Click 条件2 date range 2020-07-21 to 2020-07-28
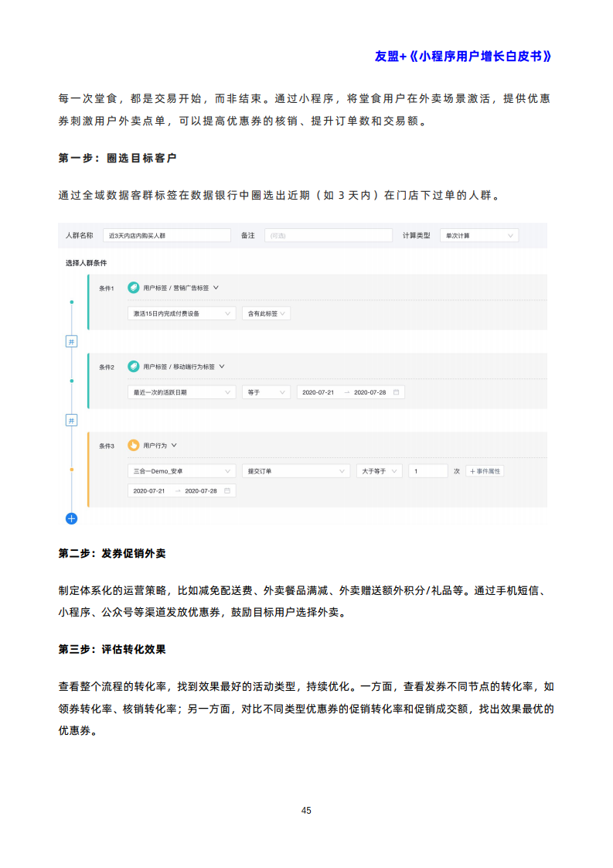 [x=351, y=392]
